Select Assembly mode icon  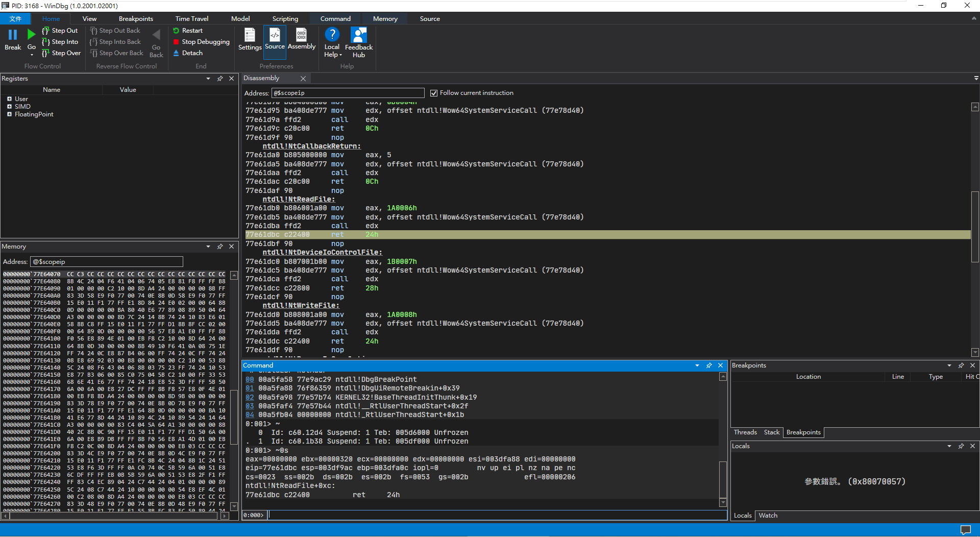click(x=302, y=35)
